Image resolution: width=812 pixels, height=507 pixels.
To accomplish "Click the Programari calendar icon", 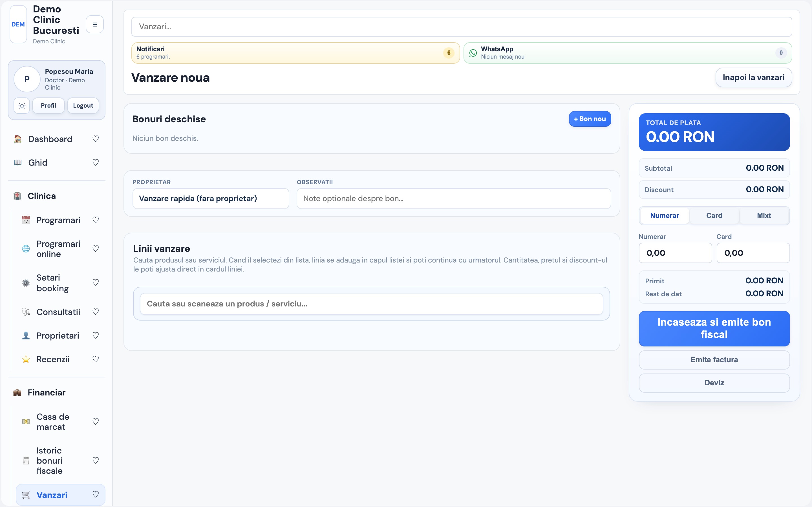I will 26,220.
